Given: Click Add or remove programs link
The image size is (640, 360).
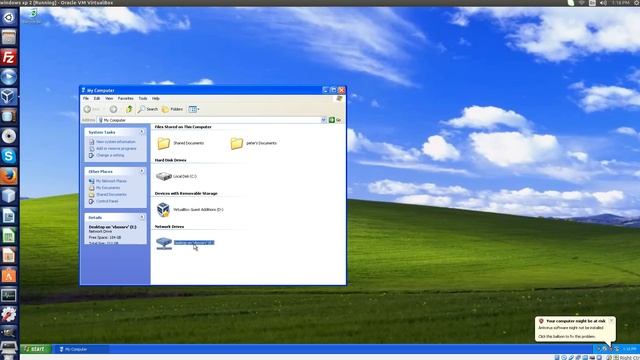Looking at the screenshot, I should pyautogui.click(x=116, y=149).
